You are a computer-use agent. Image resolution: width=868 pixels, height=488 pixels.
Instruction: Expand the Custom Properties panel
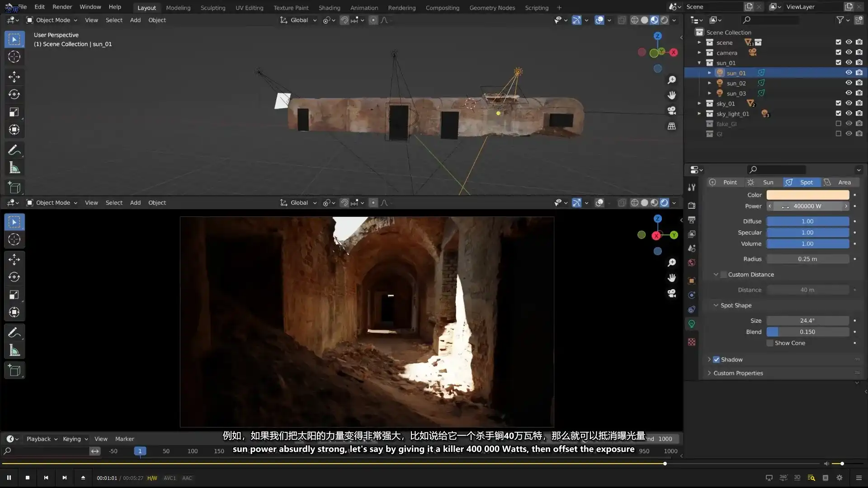[x=709, y=373]
